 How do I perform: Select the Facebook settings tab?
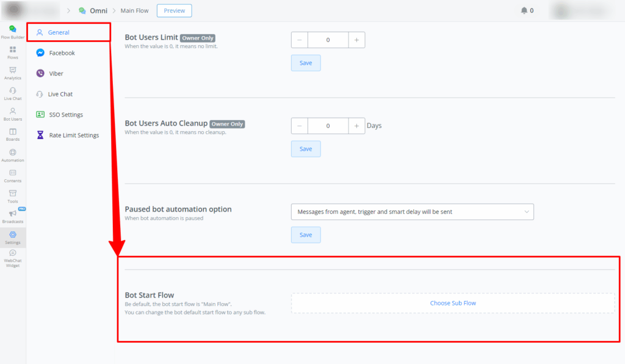tap(62, 53)
